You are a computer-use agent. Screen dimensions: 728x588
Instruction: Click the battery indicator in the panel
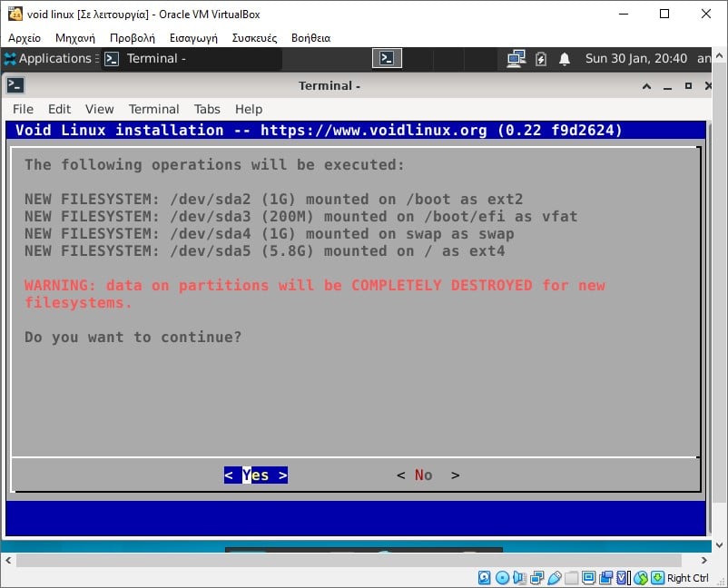541,58
